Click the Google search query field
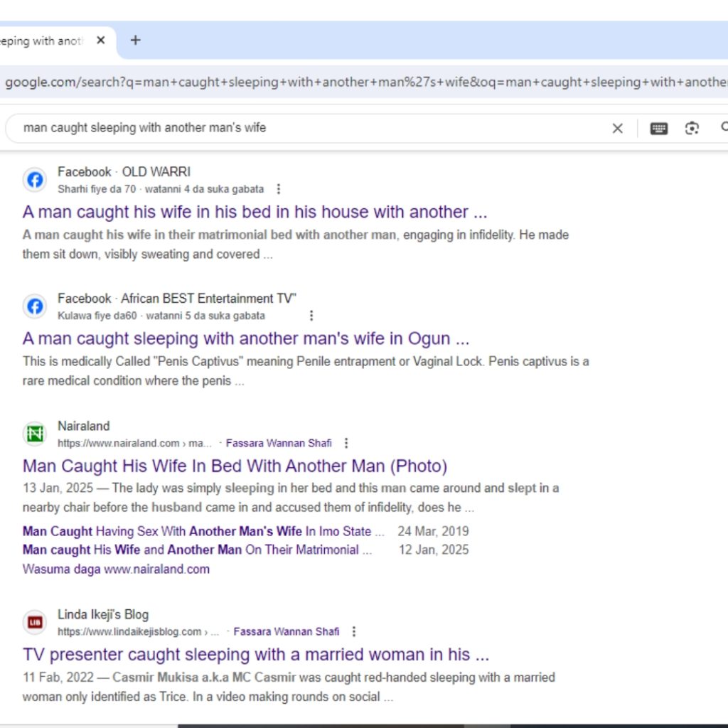 (x=306, y=128)
